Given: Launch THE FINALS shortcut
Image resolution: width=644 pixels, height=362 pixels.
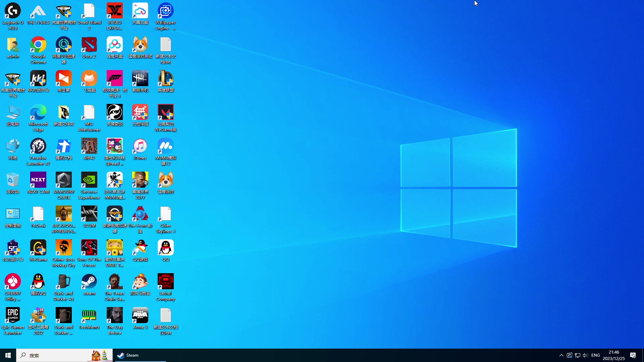Looking at the screenshot, I should [38, 13].
